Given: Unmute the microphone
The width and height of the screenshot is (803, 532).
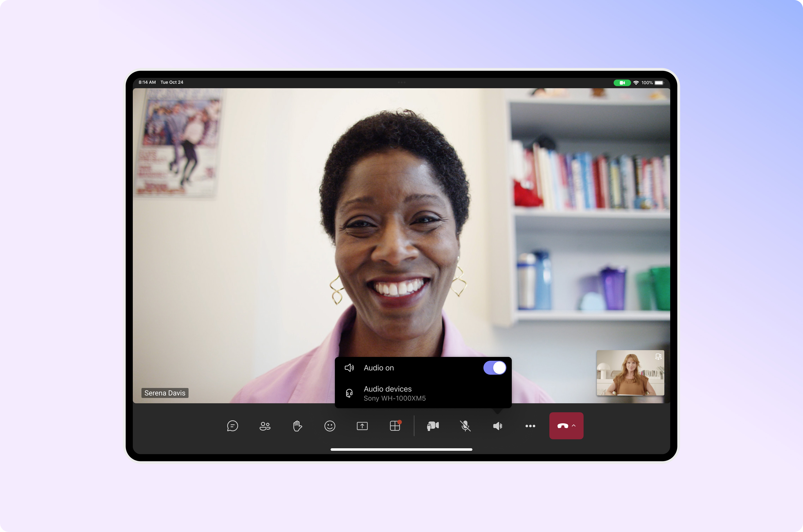Looking at the screenshot, I should pyautogui.click(x=465, y=426).
